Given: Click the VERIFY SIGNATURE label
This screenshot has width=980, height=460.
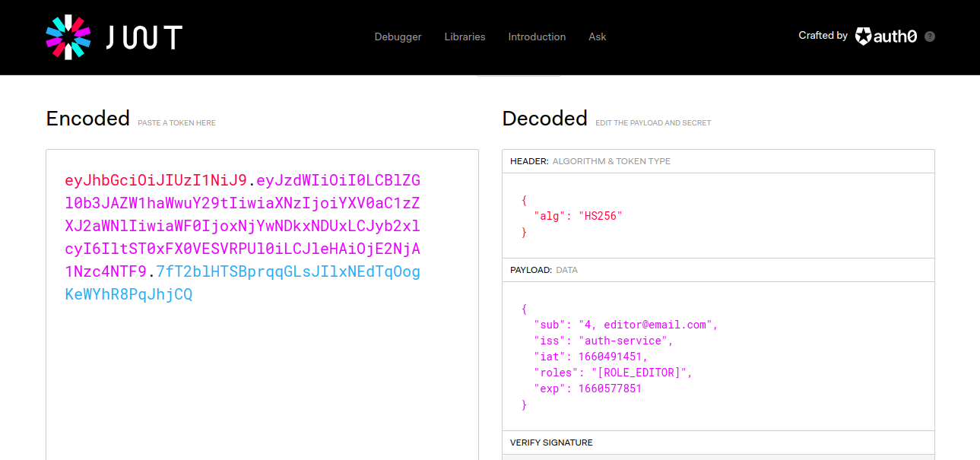Looking at the screenshot, I should 551,443.
